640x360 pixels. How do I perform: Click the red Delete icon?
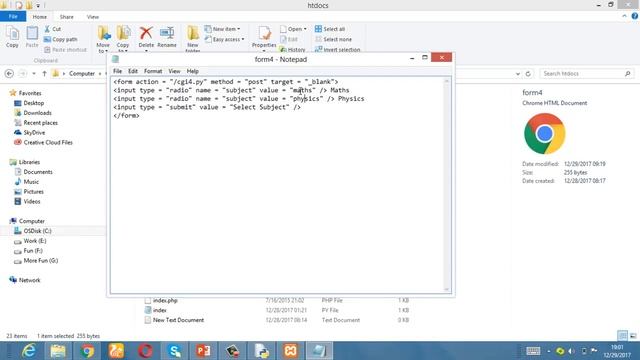(x=146, y=33)
